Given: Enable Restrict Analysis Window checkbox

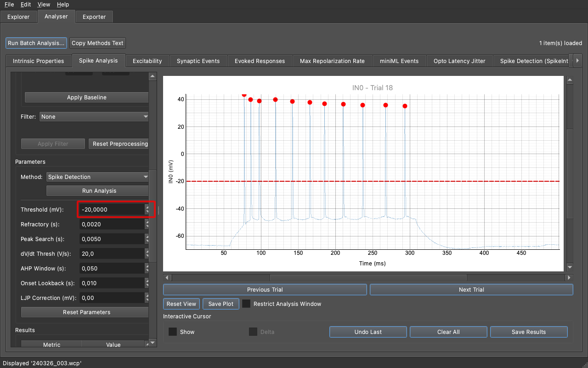Looking at the screenshot, I should (x=247, y=304).
